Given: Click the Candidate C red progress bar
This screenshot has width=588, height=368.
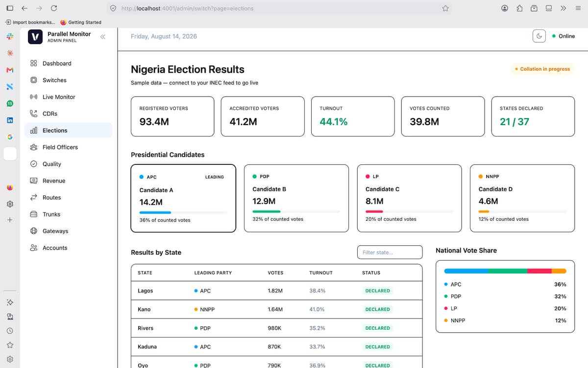Looking at the screenshot, I should coord(374,211).
